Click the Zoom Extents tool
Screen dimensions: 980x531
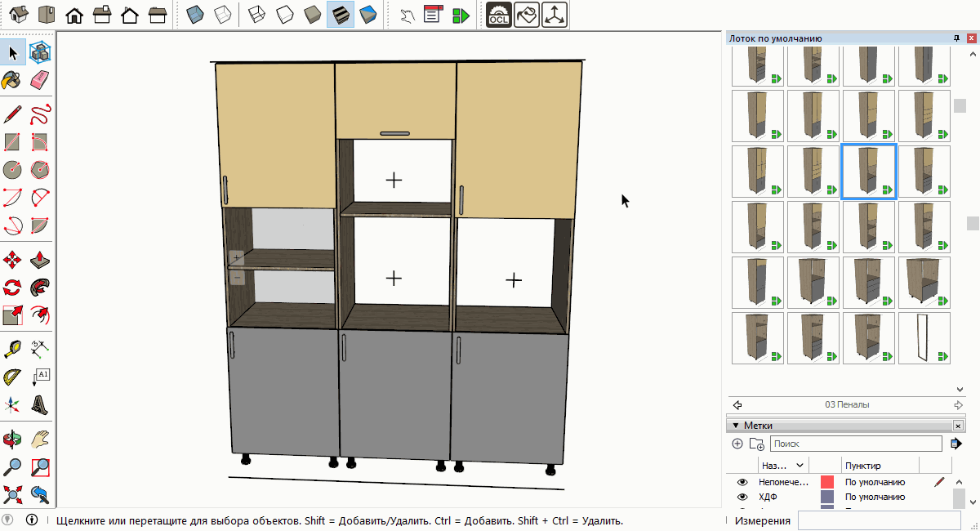click(12, 494)
